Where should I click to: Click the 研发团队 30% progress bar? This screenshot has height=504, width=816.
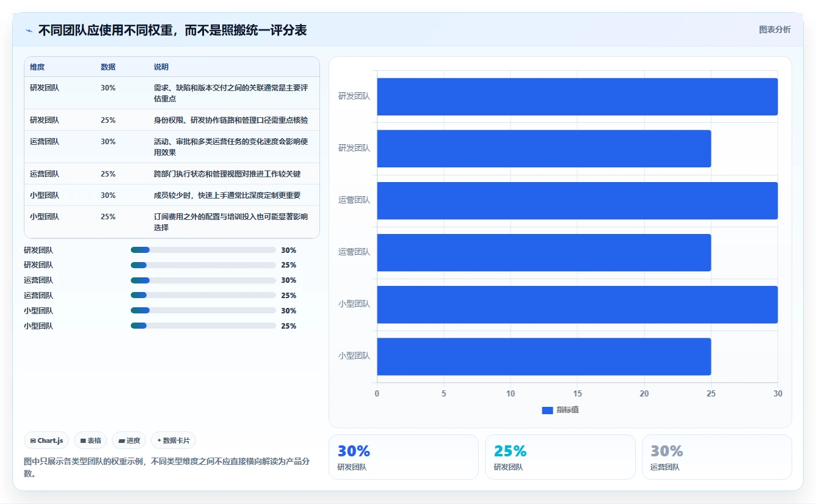tap(203, 250)
